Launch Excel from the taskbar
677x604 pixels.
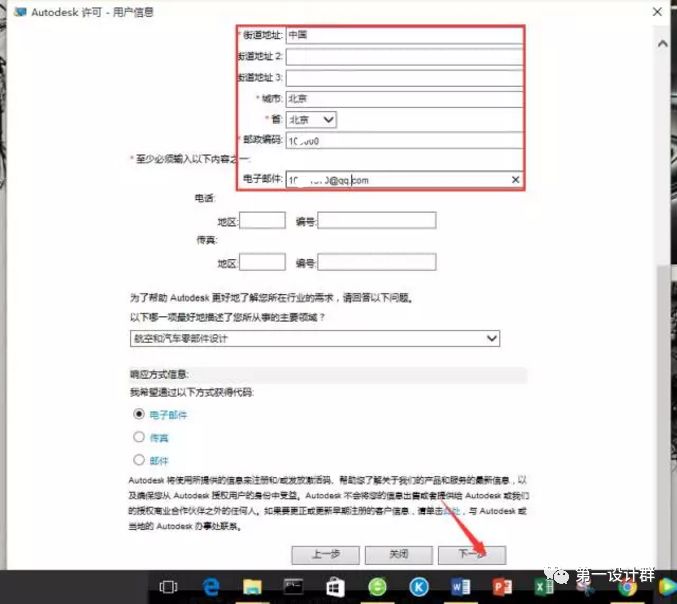click(544, 587)
